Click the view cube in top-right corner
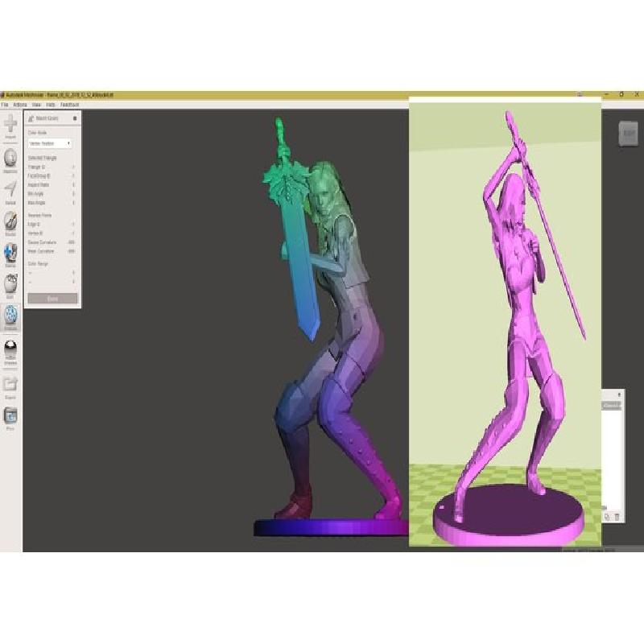 pyautogui.click(x=629, y=133)
